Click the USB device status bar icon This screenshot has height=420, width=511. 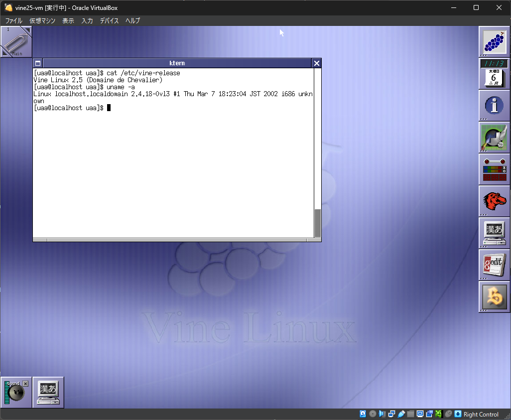click(401, 414)
